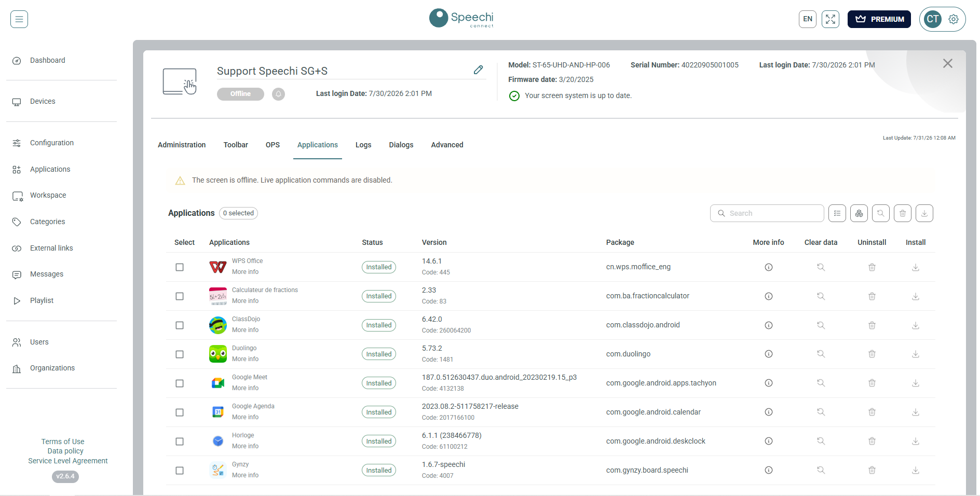Show more info for WPS Office
980x496 pixels.
coord(769,267)
